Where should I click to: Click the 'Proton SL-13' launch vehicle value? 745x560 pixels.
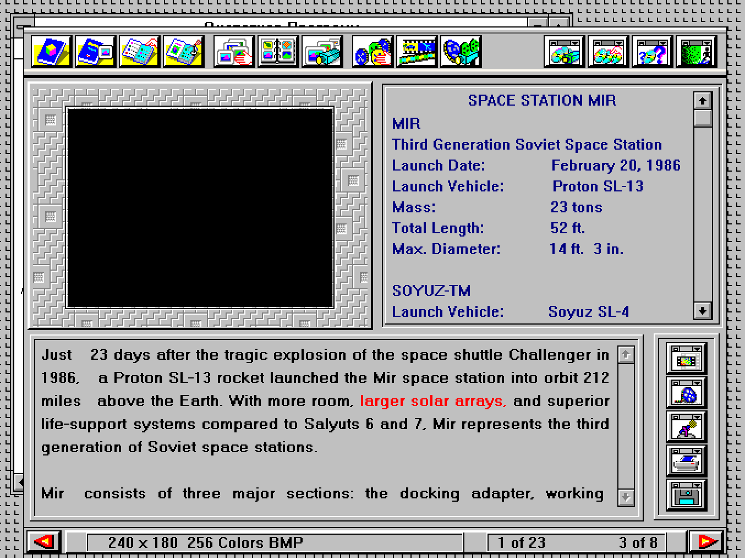[x=598, y=186]
